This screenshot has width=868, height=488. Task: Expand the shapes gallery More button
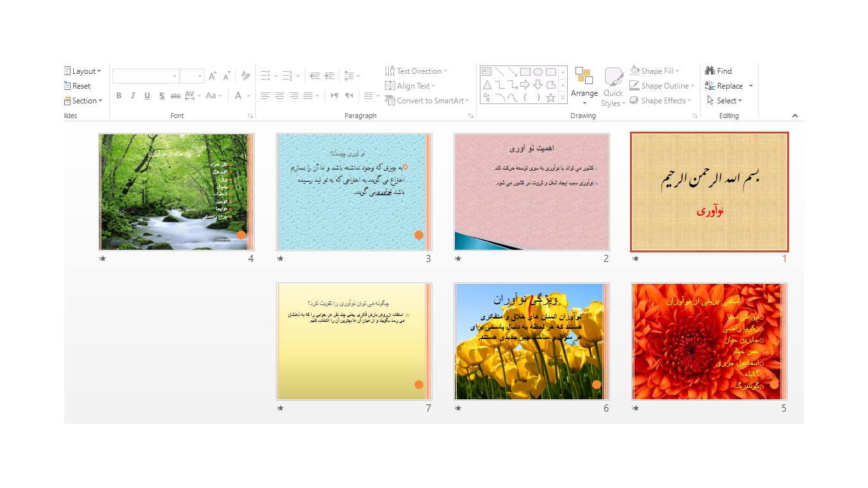pyautogui.click(x=563, y=98)
